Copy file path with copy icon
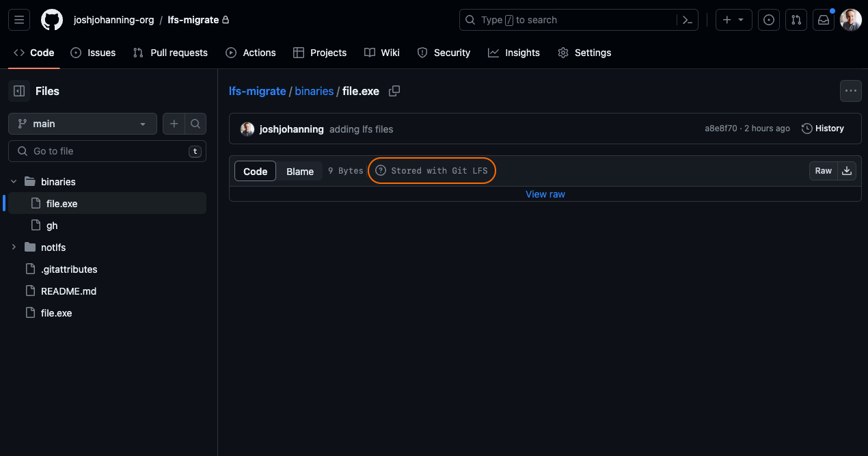Image resolution: width=868 pixels, height=456 pixels. click(394, 91)
